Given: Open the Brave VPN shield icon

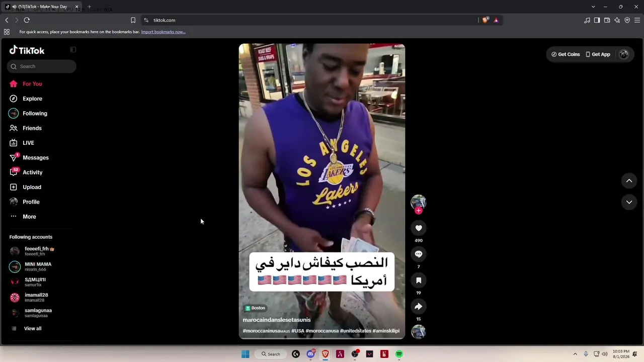Looking at the screenshot, I should tap(627, 20).
